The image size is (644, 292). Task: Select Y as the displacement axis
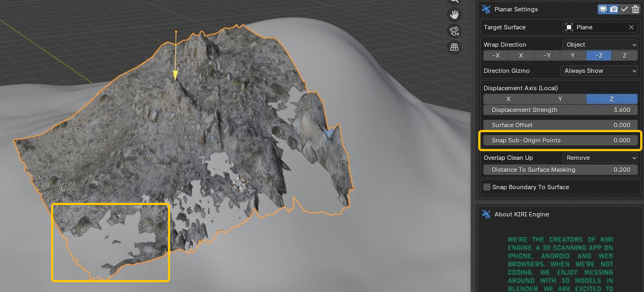pos(560,99)
